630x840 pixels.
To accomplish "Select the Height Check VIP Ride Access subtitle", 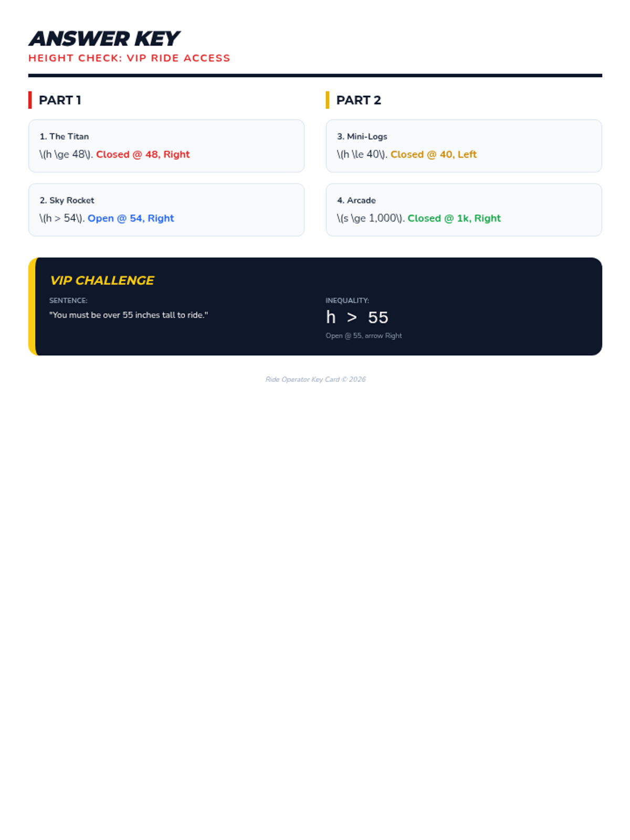I will pos(129,58).
